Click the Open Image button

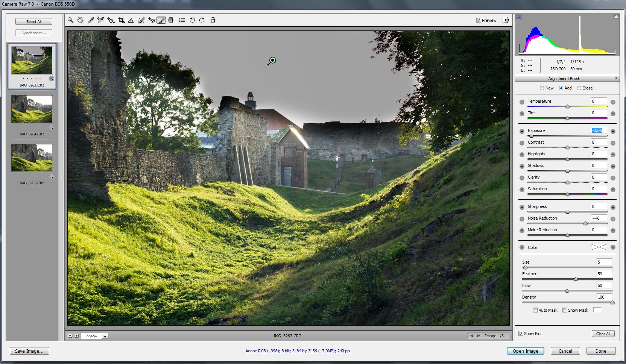525,351
